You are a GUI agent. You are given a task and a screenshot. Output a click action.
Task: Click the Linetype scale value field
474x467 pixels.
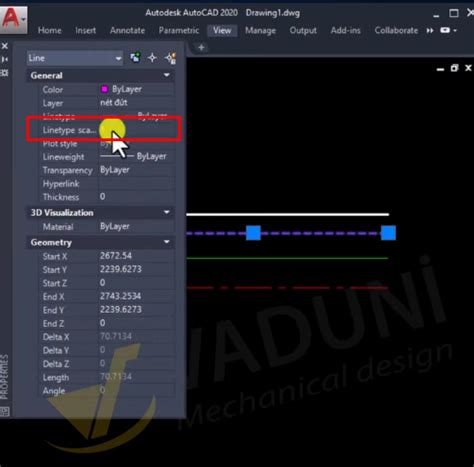[136, 130]
